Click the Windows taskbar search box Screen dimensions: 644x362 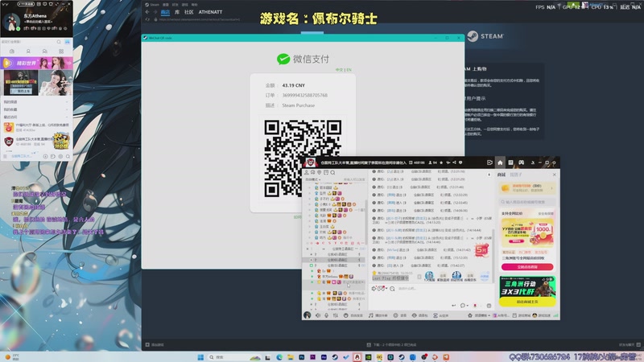coord(234,357)
